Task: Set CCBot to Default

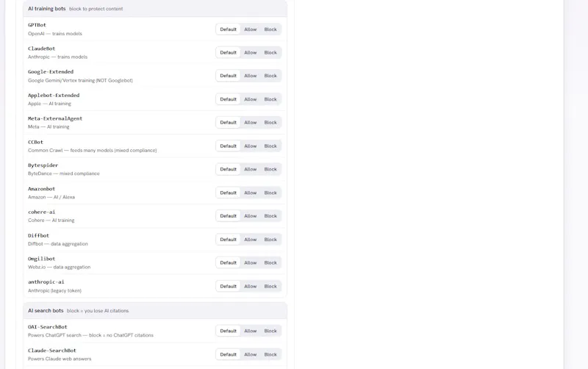Action: [x=228, y=146]
